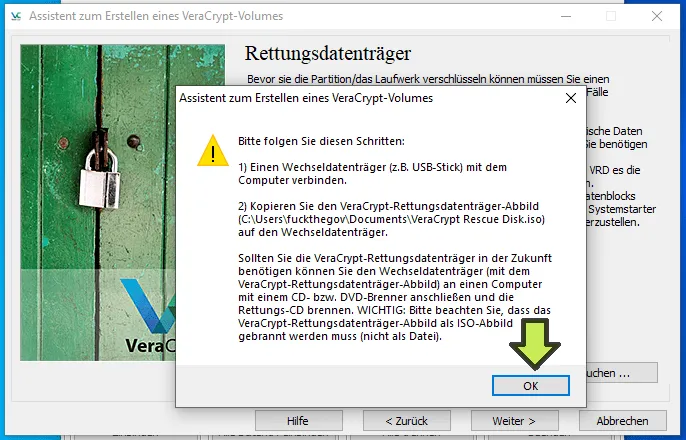Select the Rettungsdatenträger heading text
The width and height of the screenshot is (686, 440).
pyautogui.click(x=328, y=53)
